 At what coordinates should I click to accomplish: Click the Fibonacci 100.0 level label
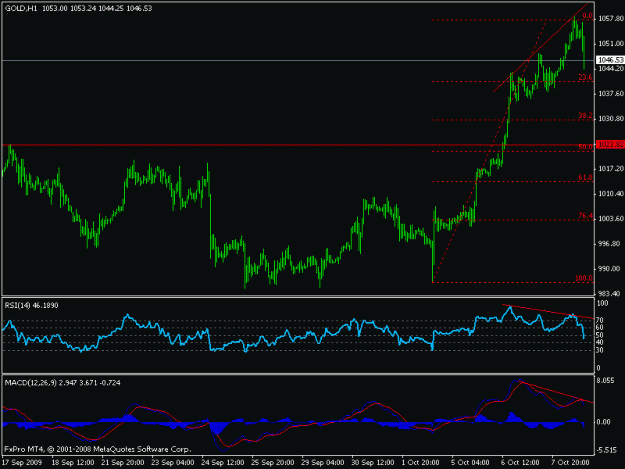click(x=584, y=278)
